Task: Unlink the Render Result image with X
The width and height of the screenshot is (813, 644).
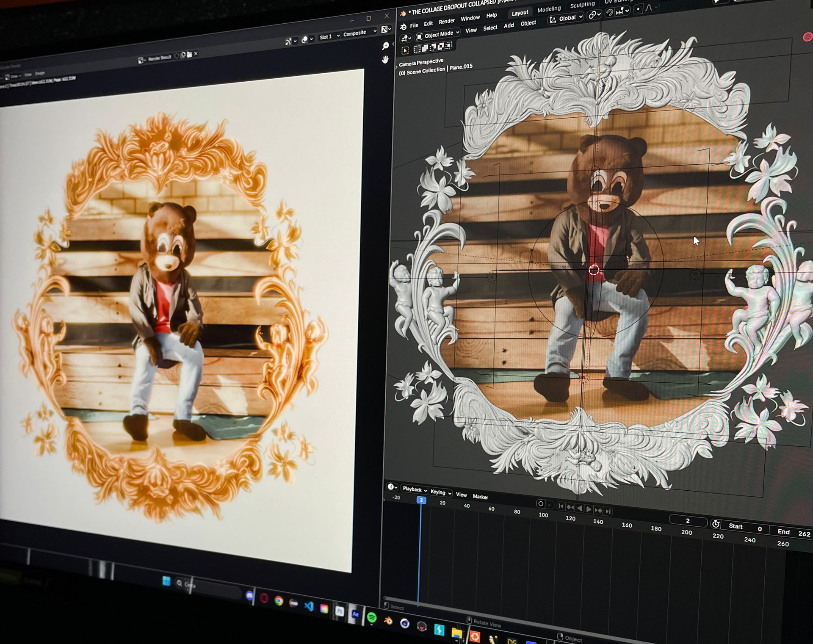Action: 196,54
